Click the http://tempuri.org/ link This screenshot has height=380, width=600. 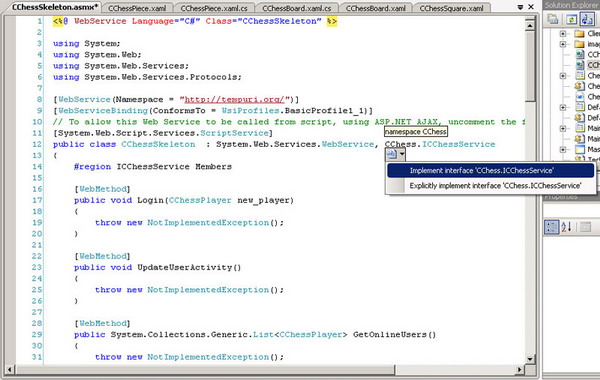(235, 99)
